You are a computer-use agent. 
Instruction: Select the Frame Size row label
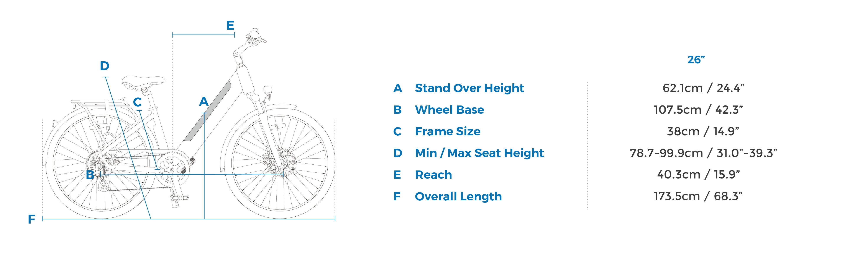click(448, 131)
